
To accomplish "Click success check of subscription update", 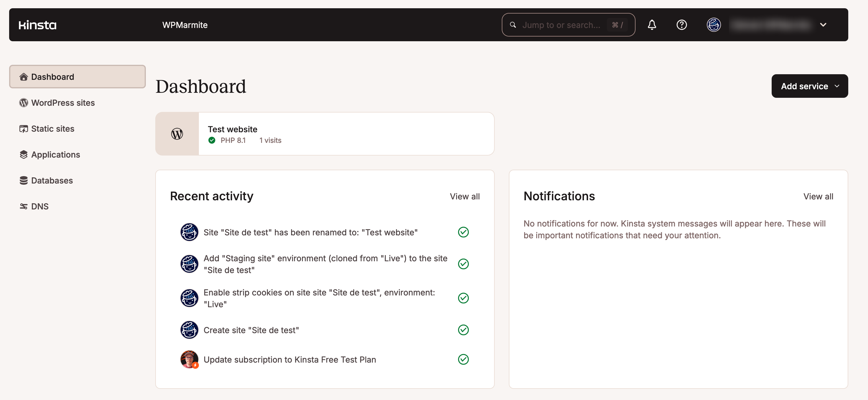I will coord(463,360).
